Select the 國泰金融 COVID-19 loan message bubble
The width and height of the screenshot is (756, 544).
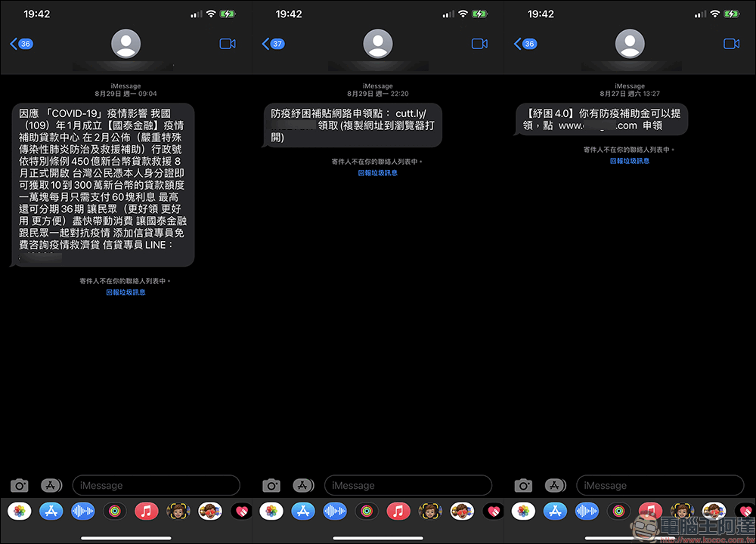tap(102, 184)
